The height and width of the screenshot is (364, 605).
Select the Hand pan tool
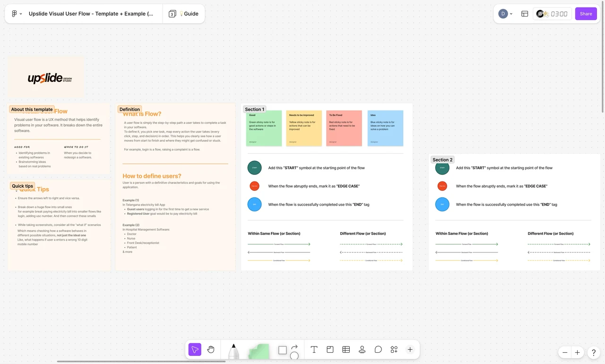tap(211, 349)
